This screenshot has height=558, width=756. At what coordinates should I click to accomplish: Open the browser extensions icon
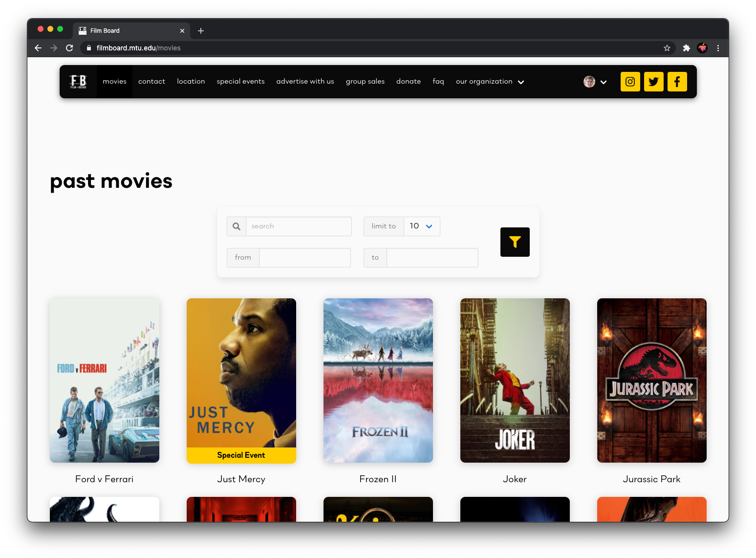click(687, 48)
